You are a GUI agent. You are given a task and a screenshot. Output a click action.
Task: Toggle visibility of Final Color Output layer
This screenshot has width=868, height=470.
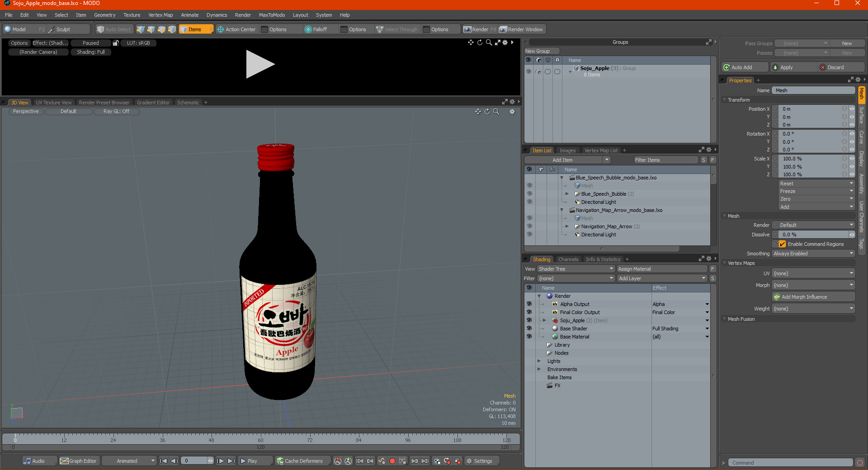tap(529, 312)
